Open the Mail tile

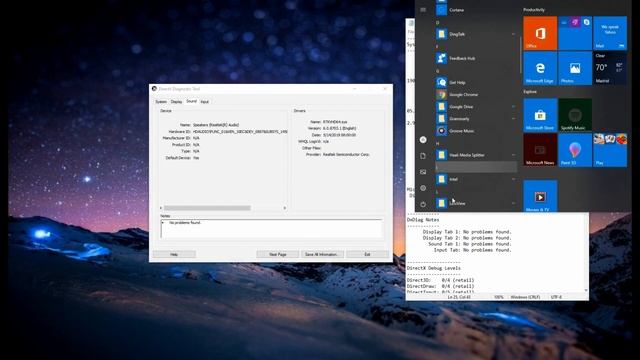coord(610,33)
